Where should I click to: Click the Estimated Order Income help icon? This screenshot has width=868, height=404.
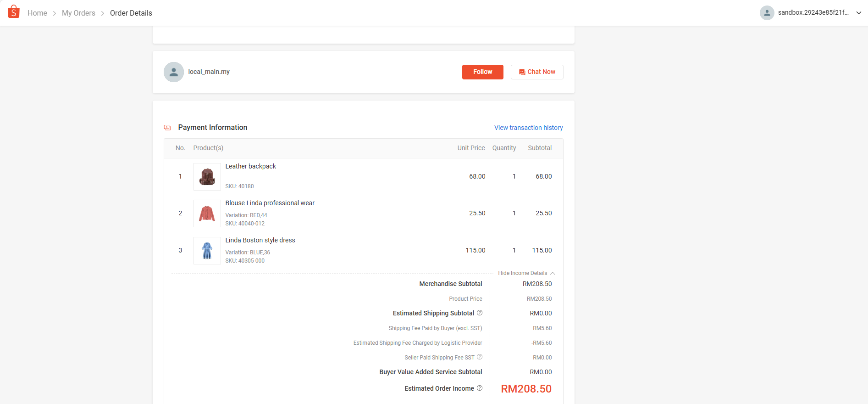480,388
